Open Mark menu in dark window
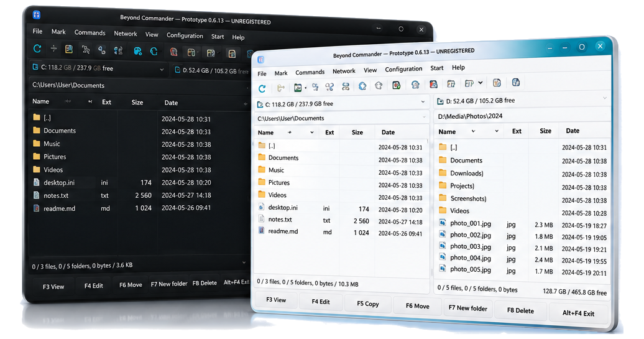Image resolution: width=644 pixels, height=339 pixels. tap(58, 32)
